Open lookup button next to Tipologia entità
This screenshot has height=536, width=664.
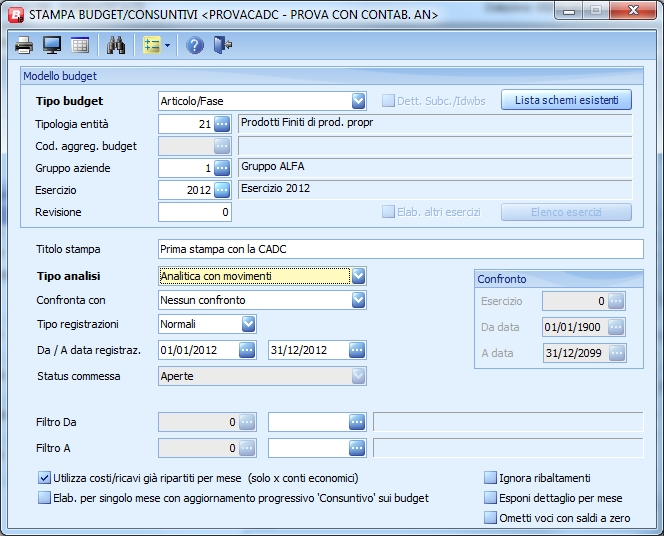click(222, 124)
